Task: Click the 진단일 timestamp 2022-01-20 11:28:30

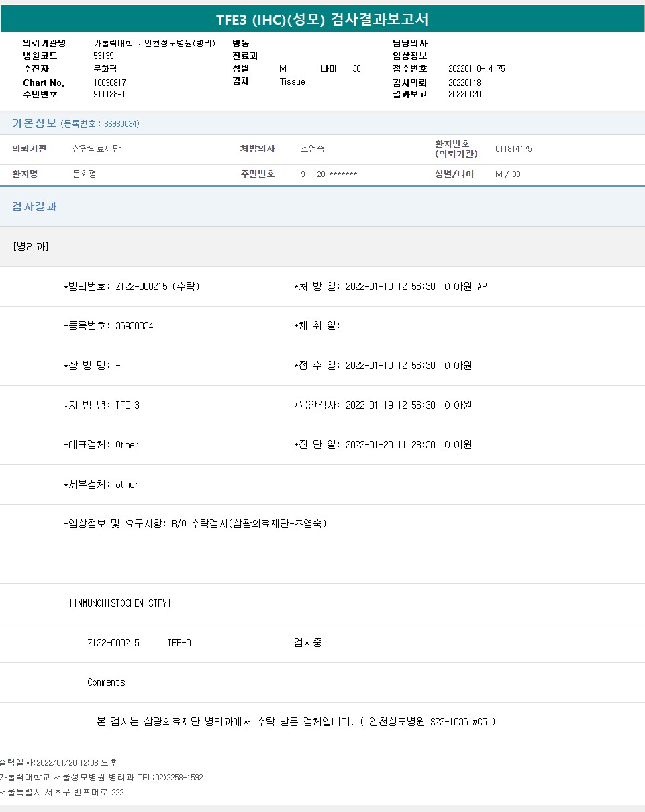Action: click(390, 445)
